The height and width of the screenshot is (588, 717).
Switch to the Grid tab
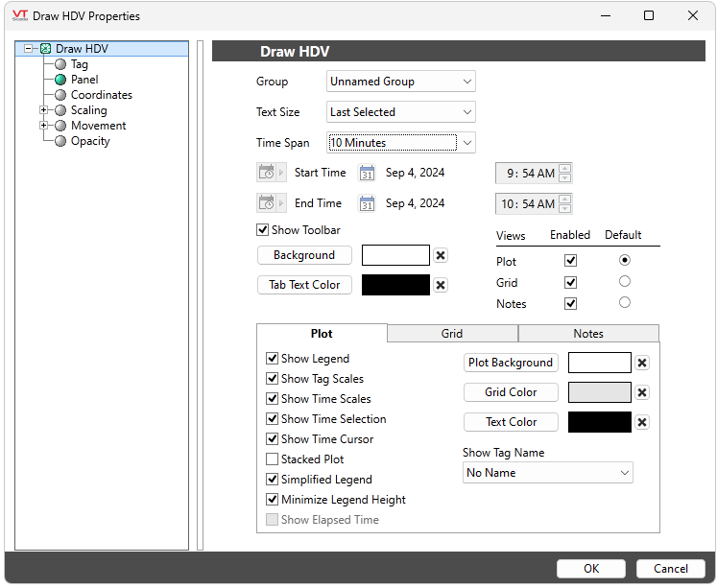pos(452,334)
